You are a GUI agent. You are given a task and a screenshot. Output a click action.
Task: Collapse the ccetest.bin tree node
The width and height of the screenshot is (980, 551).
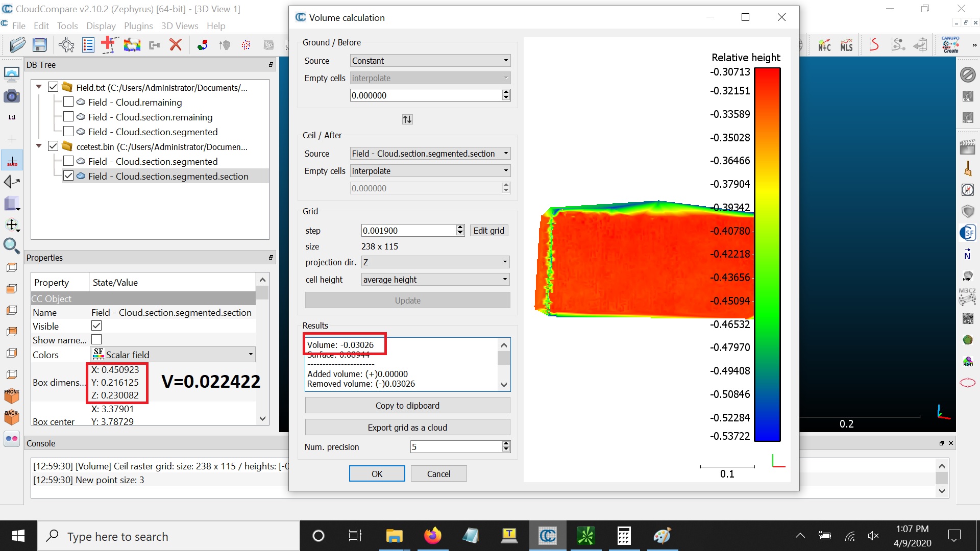pos(39,146)
